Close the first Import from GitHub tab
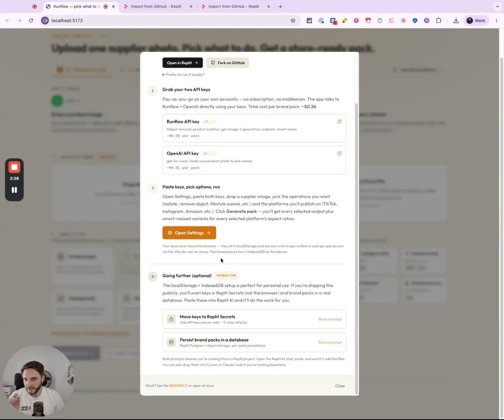 tap(191, 6)
